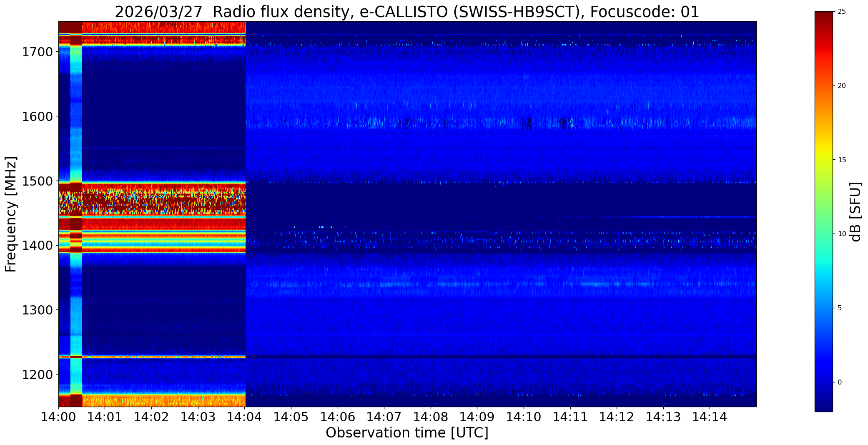Click the colorbar tick label 5
The height and width of the screenshot is (445, 868).
click(x=840, y=308)
